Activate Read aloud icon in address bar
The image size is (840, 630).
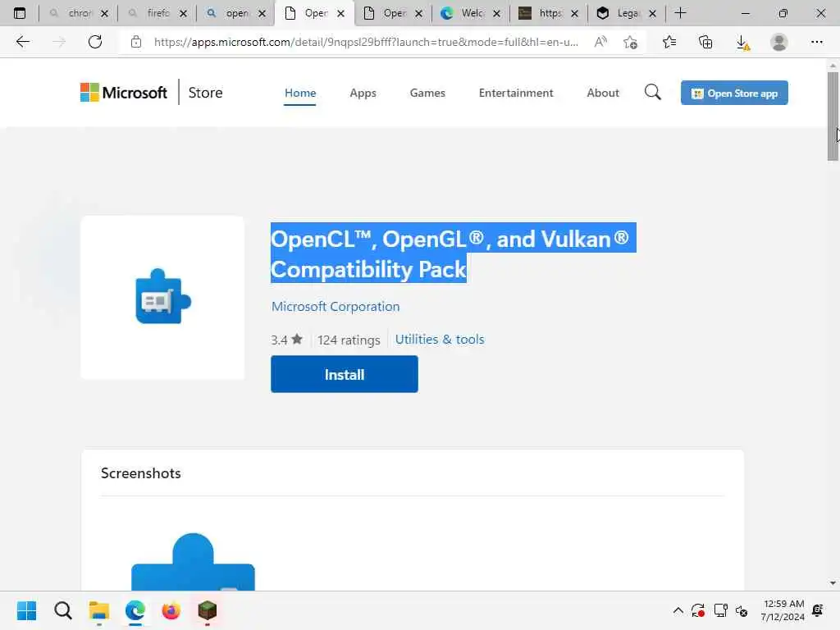coord(600,42)
